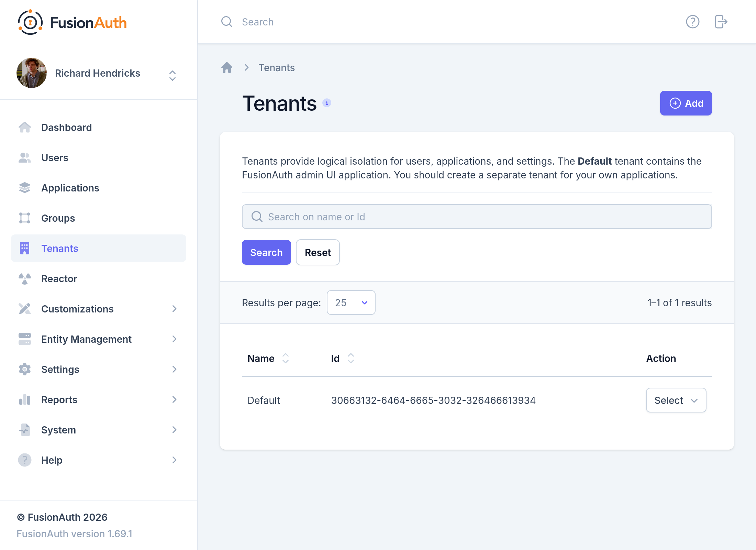Click the Applications layers icon in sidebar
The width and height of the screenshot is (756, 550).
pyautogui.click(x=25, y=188)
